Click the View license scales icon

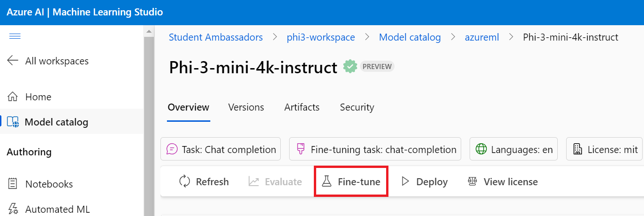[472, 181]
